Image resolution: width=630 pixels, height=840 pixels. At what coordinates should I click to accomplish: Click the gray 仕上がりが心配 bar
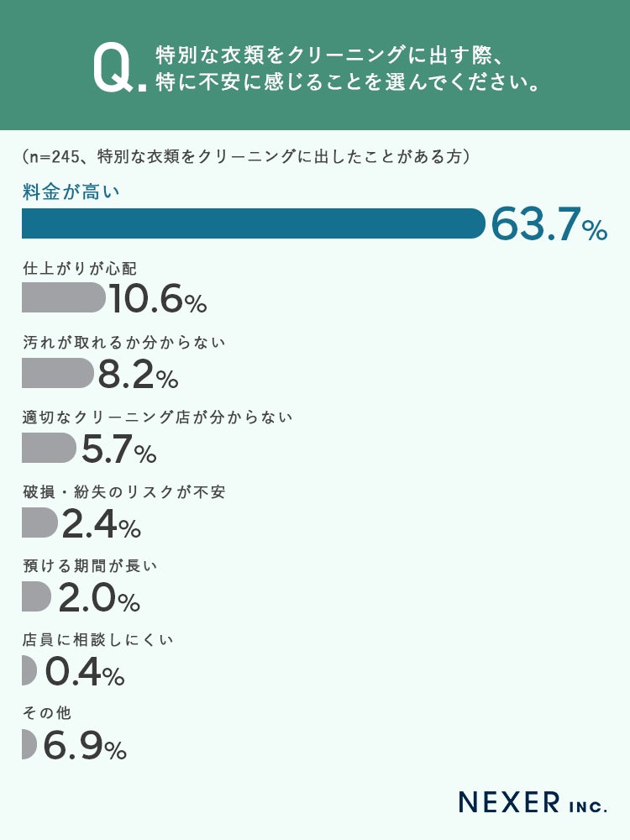coord(62,297)
